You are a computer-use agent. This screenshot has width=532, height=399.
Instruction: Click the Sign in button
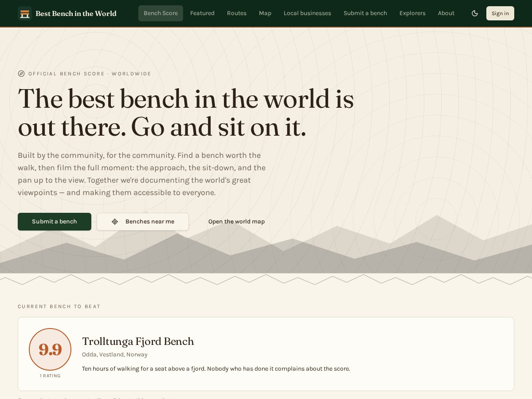coord(500,13)
